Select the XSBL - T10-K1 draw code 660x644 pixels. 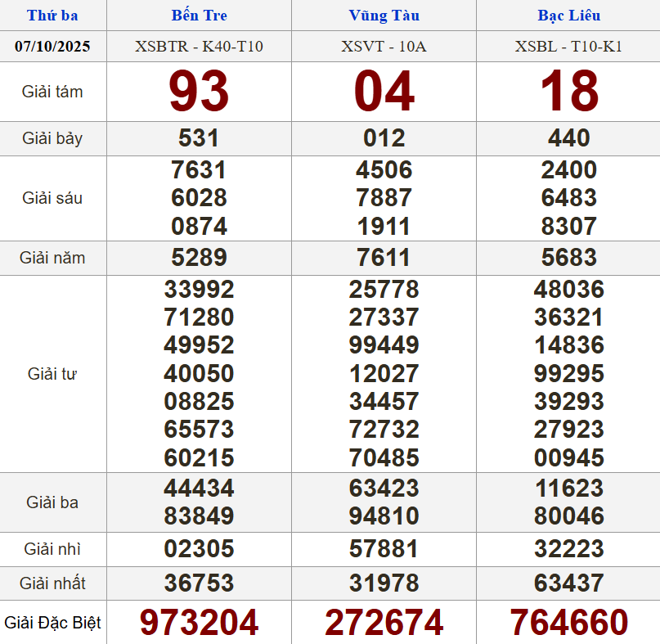[568, 46]
